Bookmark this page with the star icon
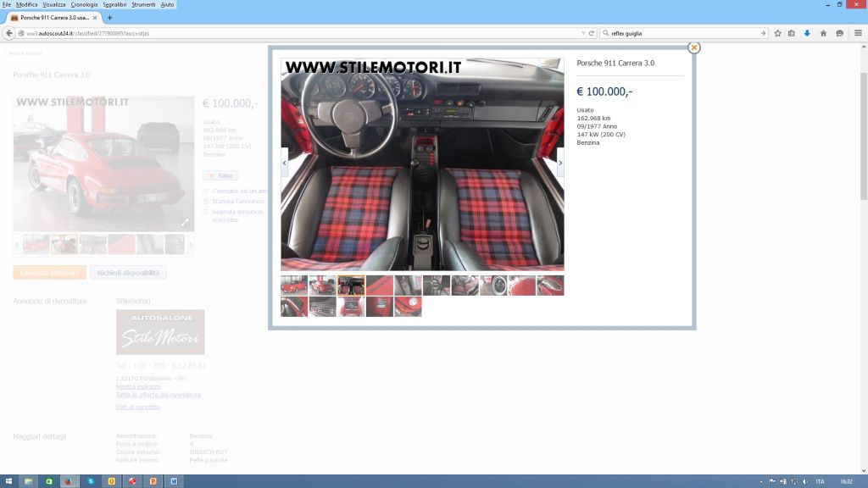 pyautogui.click(x=777, y=33)
